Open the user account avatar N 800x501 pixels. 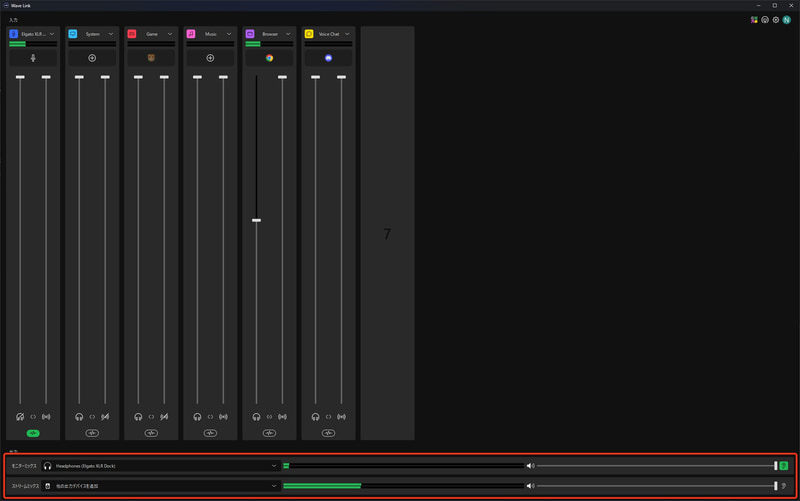(787, 20)
